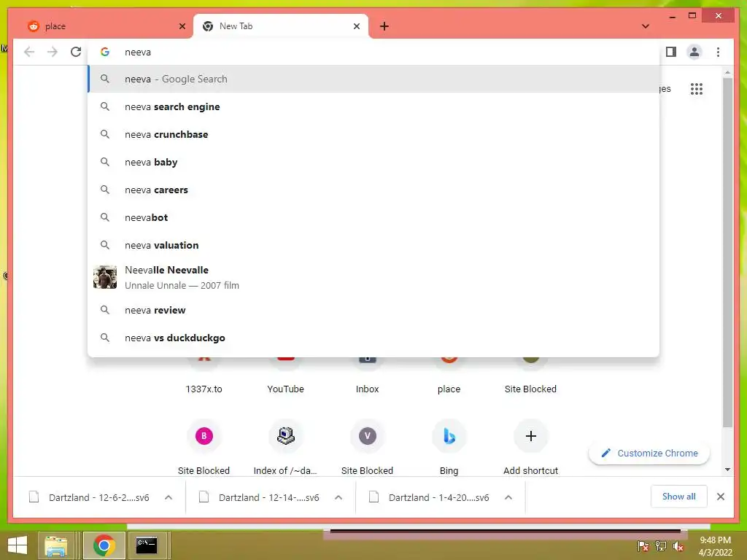747x560 pixels.
Task: Choose 'neeva - Google Search' suggestion
Action: 373,79
